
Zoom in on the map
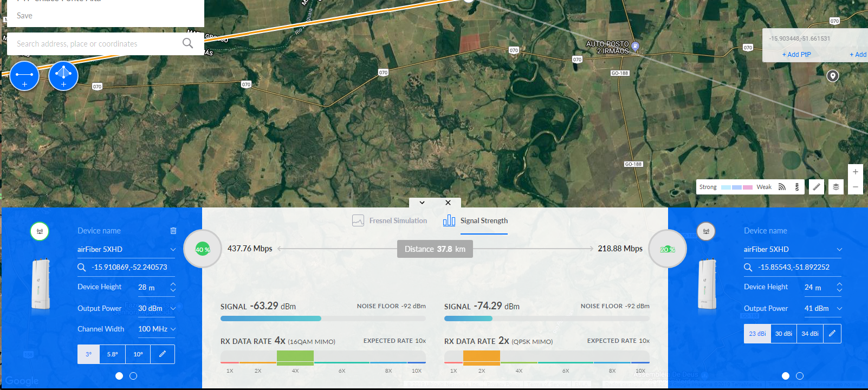[x=855, y=172]
